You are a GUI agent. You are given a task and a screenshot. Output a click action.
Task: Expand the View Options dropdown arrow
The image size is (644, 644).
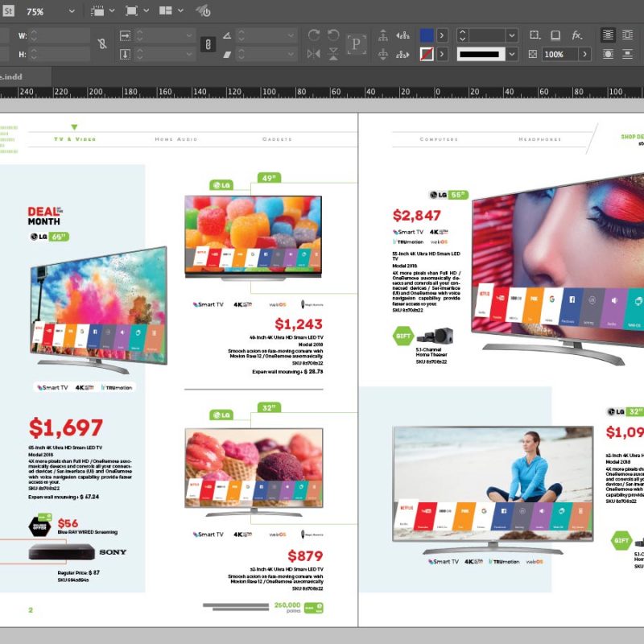[x=112, y=11]
